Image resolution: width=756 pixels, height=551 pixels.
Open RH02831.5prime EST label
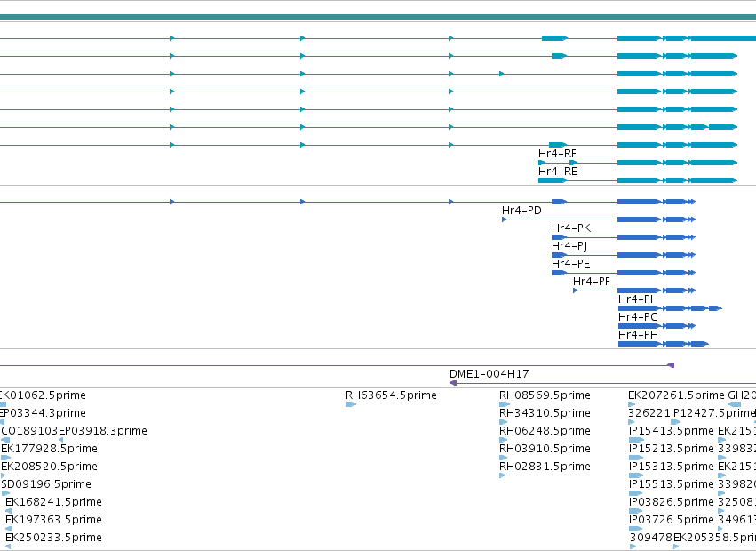(545, 467)
